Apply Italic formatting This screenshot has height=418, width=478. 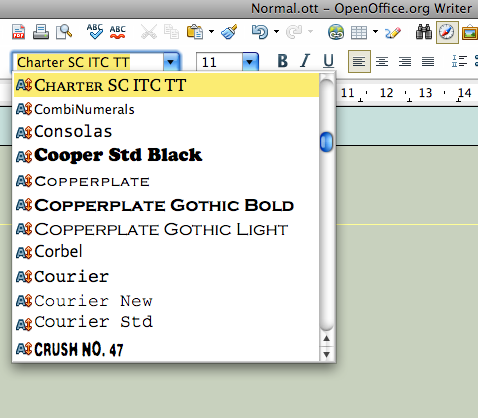click(x=305, y=61)
